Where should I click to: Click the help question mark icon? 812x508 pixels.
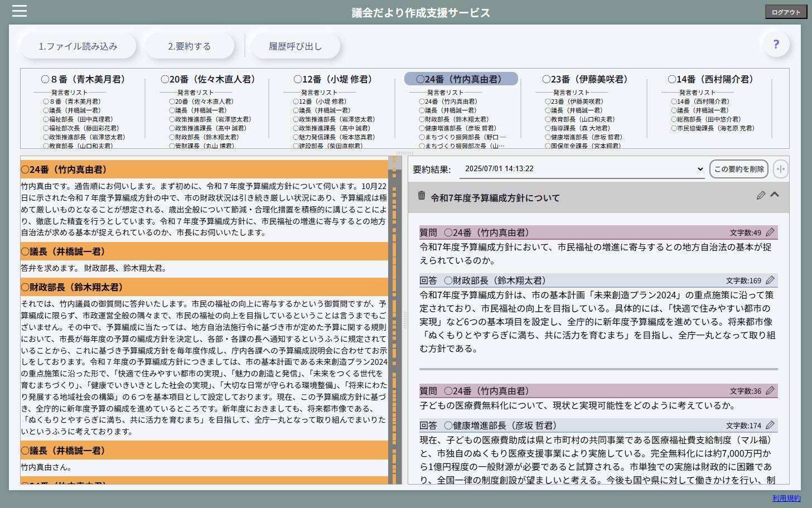pos(776,44)
